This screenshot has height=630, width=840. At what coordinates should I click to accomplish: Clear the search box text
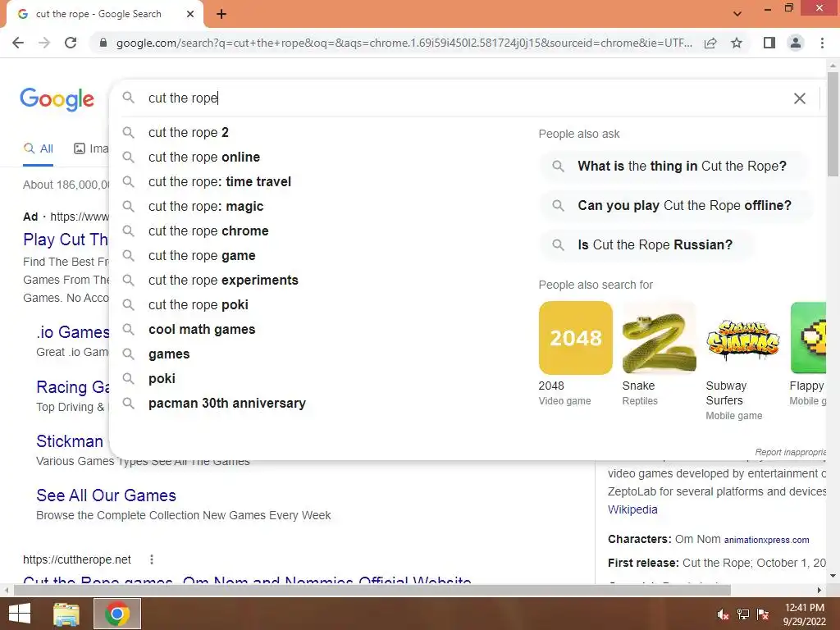[799, 98]
